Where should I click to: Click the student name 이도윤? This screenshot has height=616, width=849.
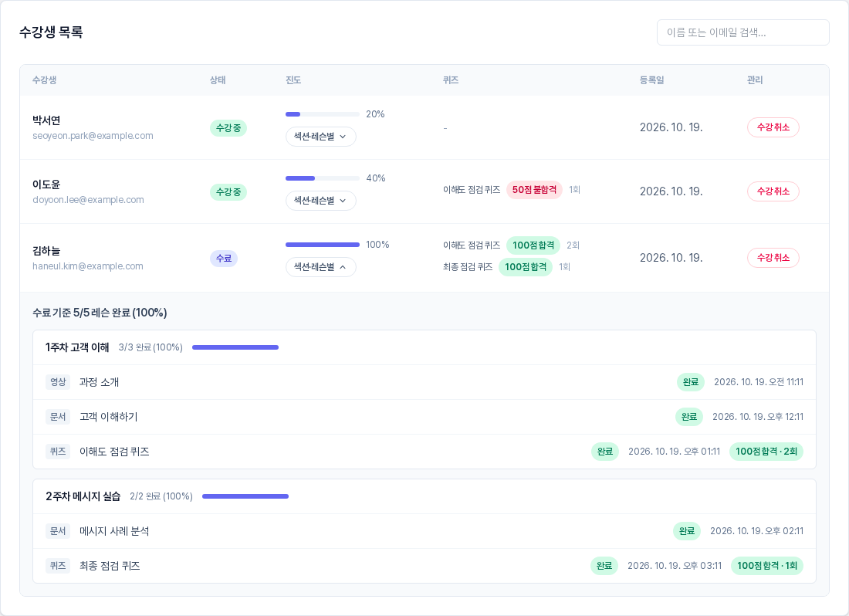tap(46, 184)
